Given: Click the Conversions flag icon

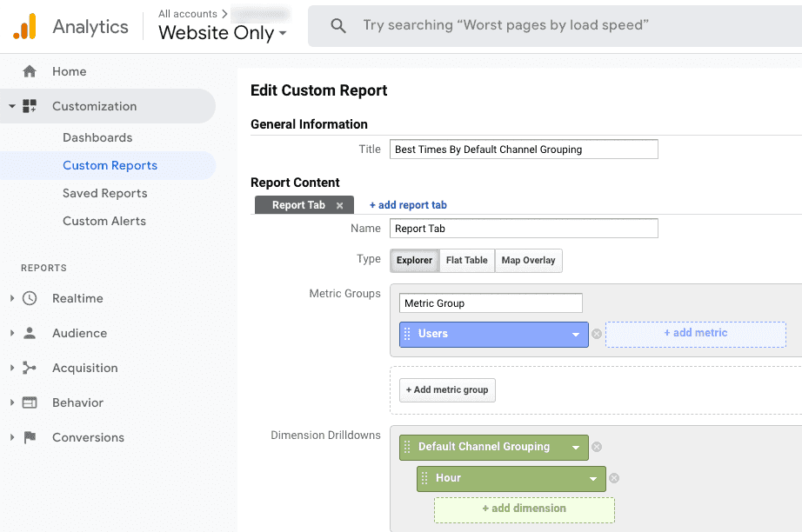Looking at the screenshot, I should (x=30, y=437).
